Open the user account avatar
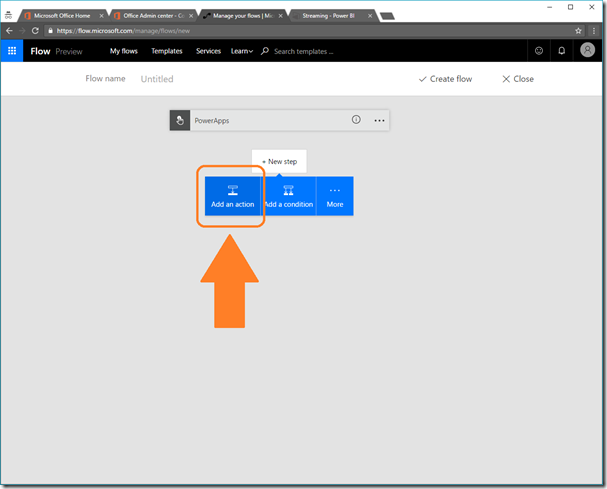 (x=587, y=51)
